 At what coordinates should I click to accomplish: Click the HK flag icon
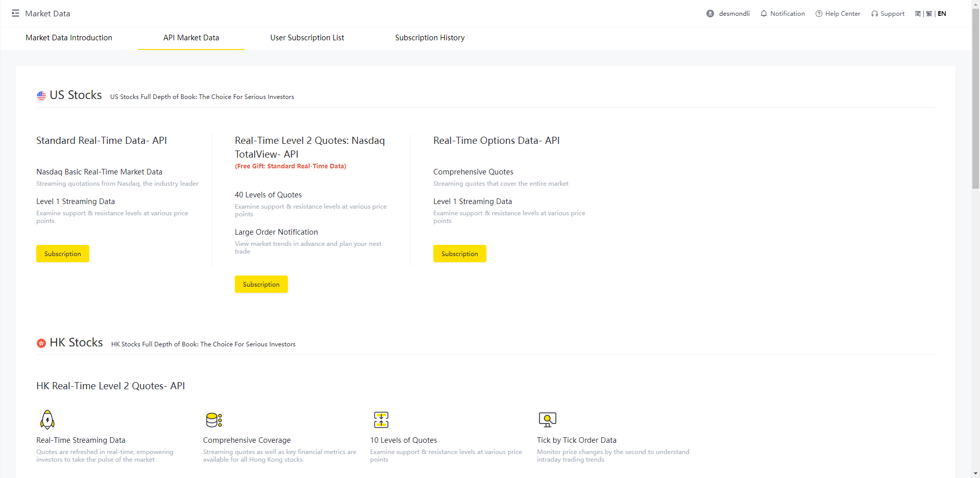(41, 343)
